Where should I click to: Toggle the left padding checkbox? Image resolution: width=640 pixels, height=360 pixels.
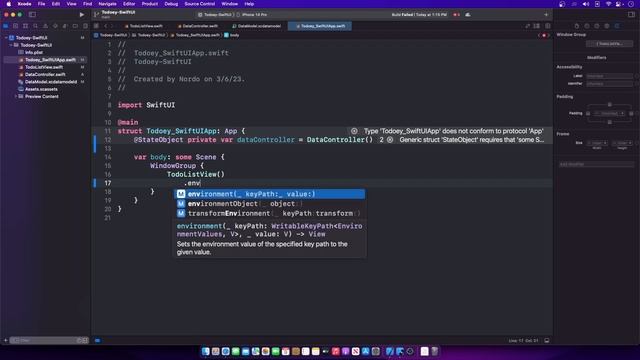588,113
